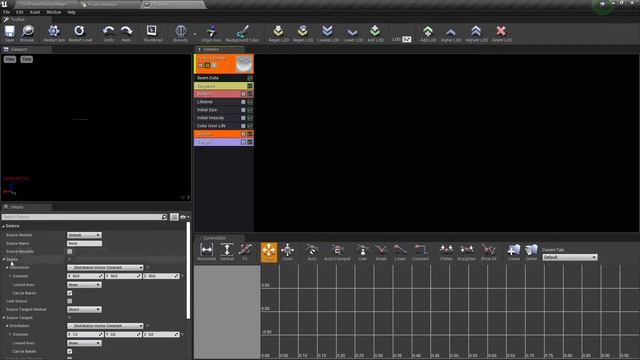The image size is (640, 360).
Task: Select the Zoom mode curve tool
Action: tap(287, 252)
